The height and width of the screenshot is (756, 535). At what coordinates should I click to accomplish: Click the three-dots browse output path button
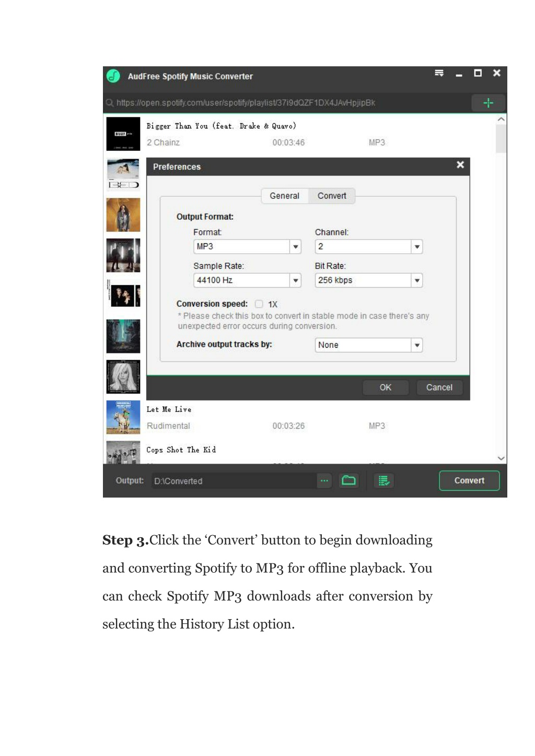[x=324, y=480]
